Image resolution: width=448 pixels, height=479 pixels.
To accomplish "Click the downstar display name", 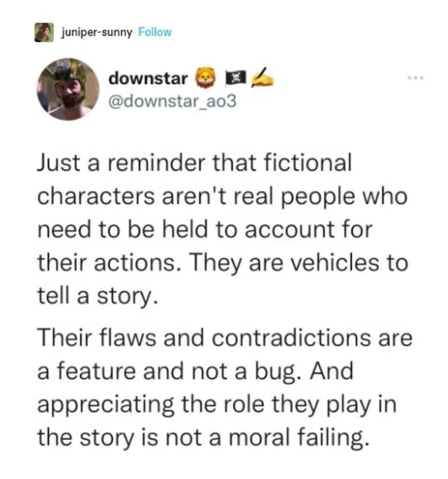I will [x=148, y=79].
